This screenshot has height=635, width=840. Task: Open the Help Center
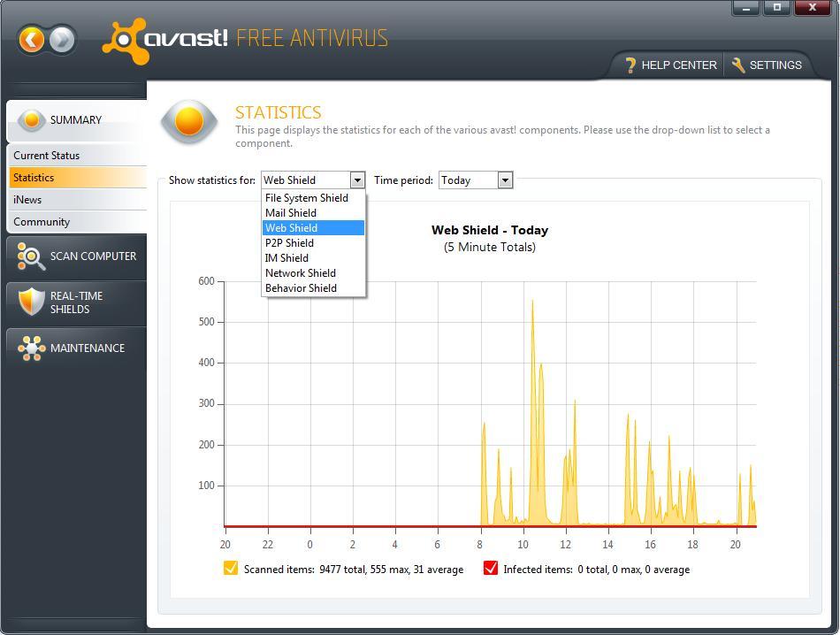point(671,65)
